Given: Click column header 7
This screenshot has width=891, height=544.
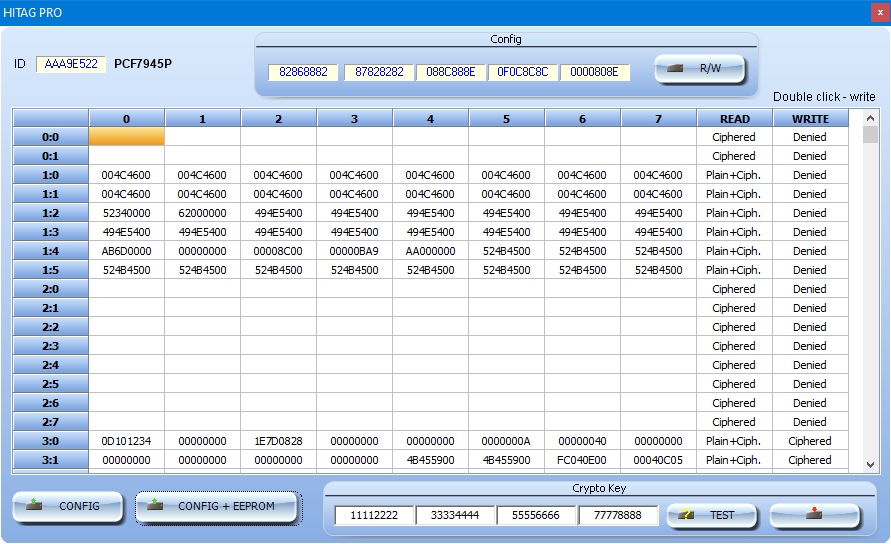Looking at the screenshot, I should (x=659, y=119).
